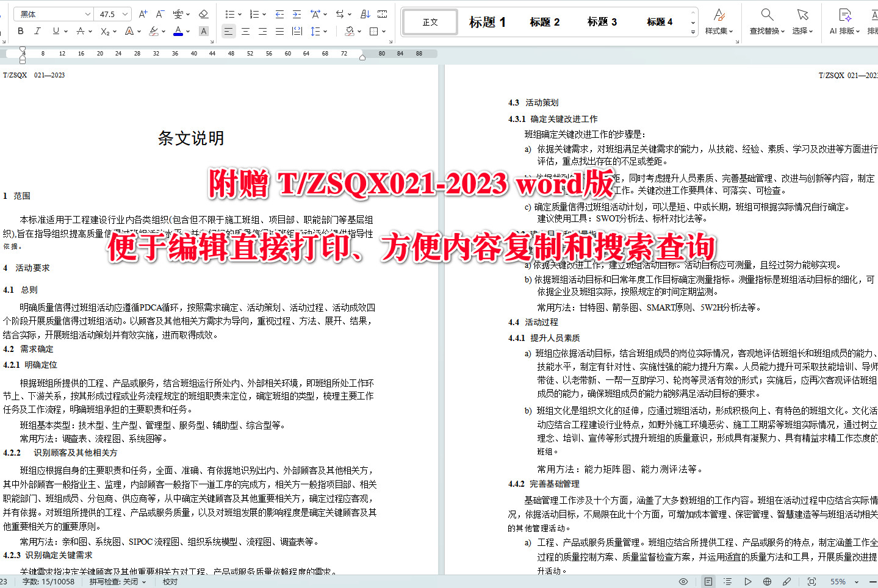Click heading text 条文说明 in document

[x=191, y=138]
